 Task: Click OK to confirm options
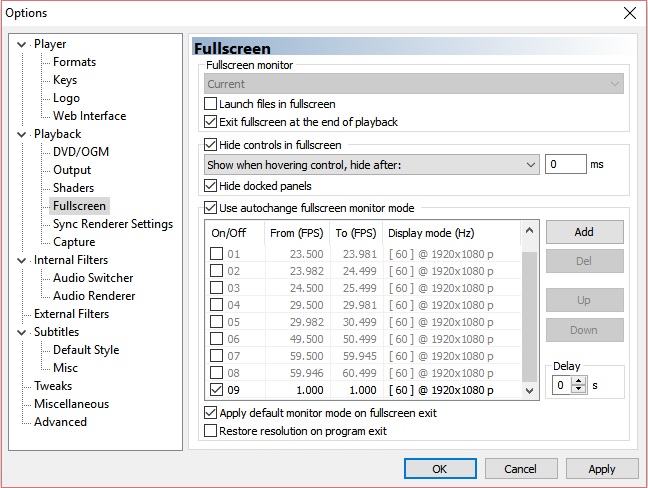coord(439,468)
